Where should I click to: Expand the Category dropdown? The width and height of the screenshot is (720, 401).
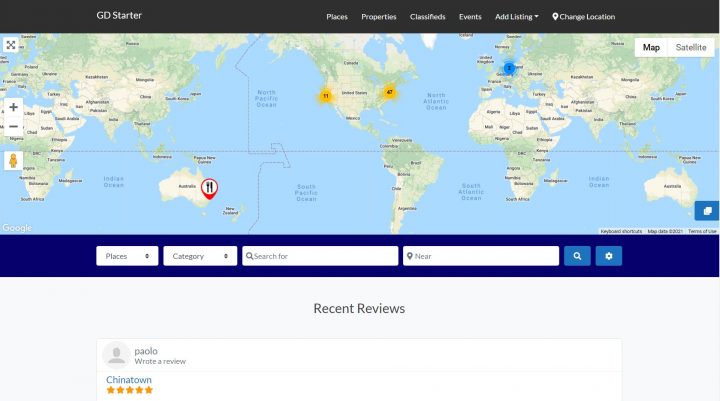(200, 256)
